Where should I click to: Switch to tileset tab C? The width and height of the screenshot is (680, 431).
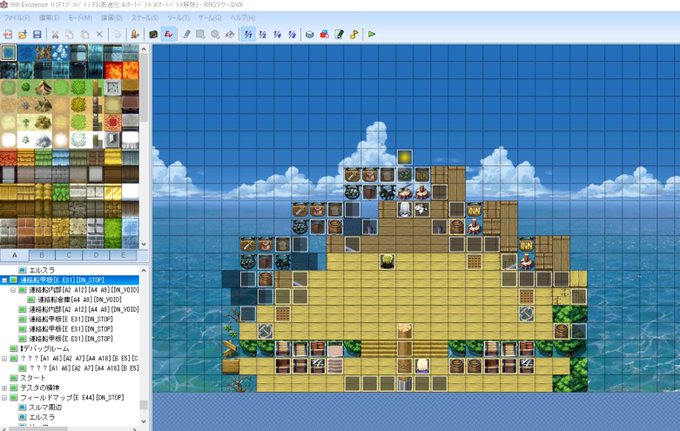pyautogui.click(x=69, y=255)
